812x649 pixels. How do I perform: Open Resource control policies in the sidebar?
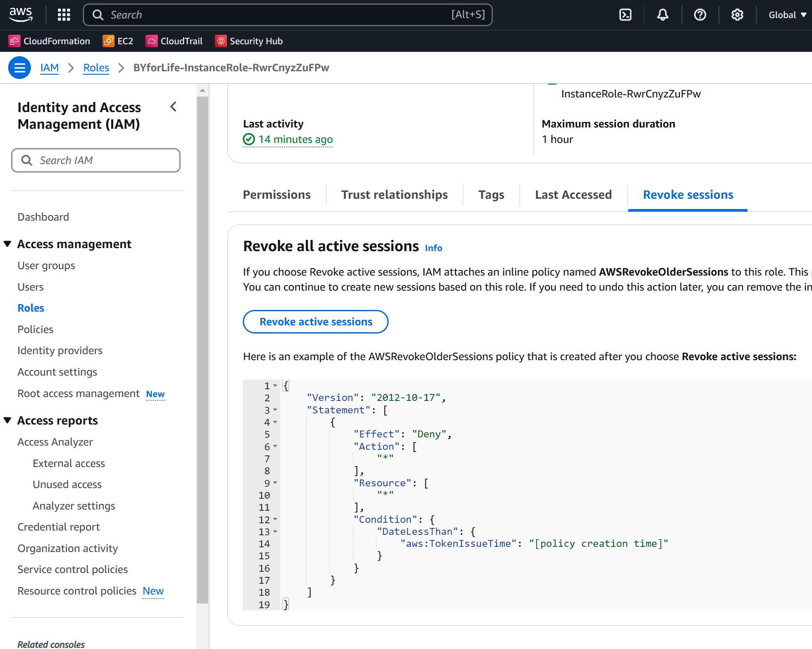click(x=77, y=591)
